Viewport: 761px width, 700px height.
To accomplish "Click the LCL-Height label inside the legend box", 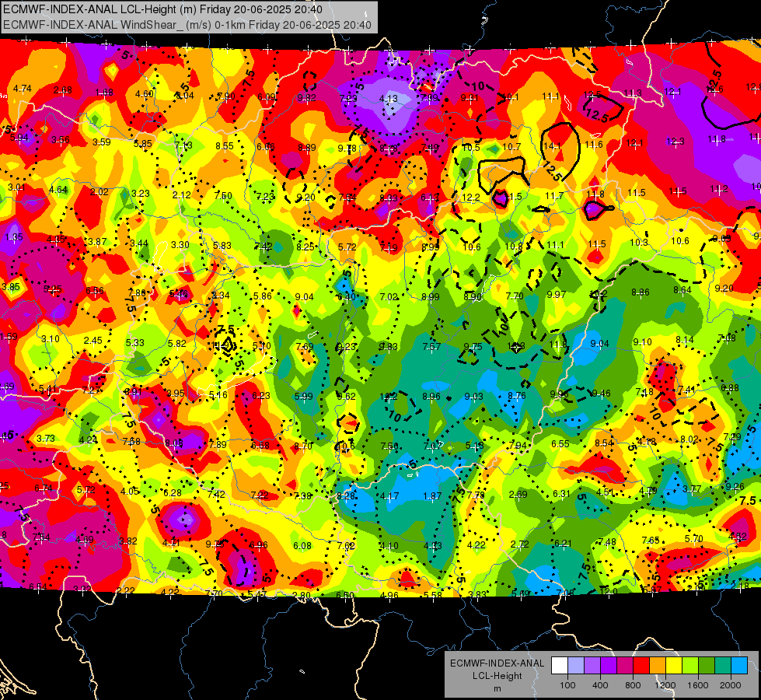I will 497,676.
